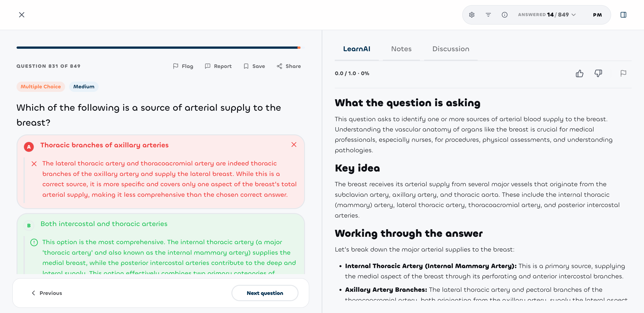
Task: Flag this question
Action: (183, 66)
